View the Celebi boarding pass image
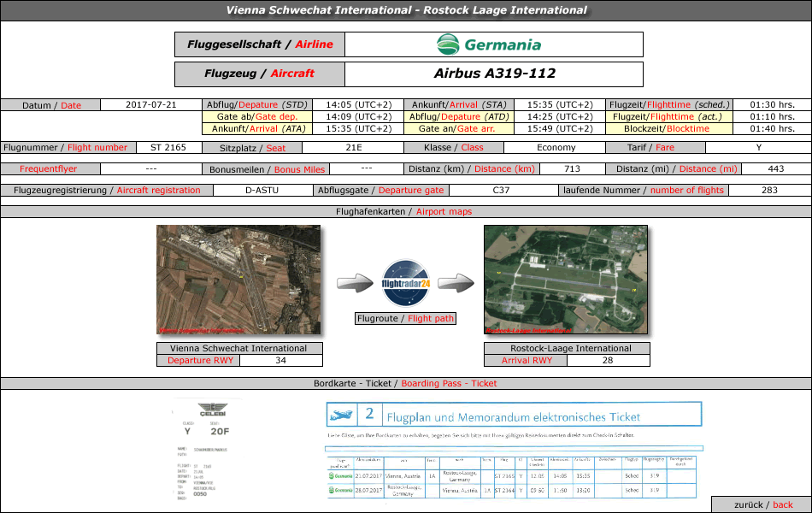The height and width of the screenshot is (513, 812). (207, 450)
